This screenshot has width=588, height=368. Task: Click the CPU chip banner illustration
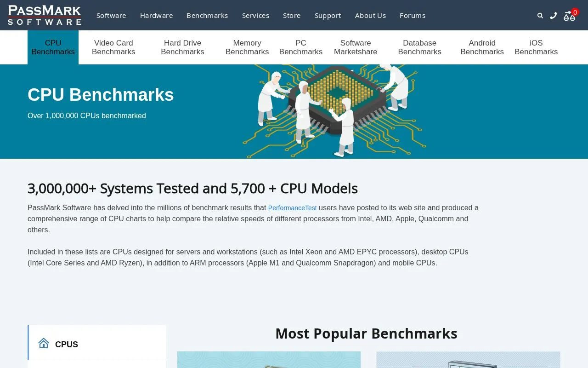[334, 111]
